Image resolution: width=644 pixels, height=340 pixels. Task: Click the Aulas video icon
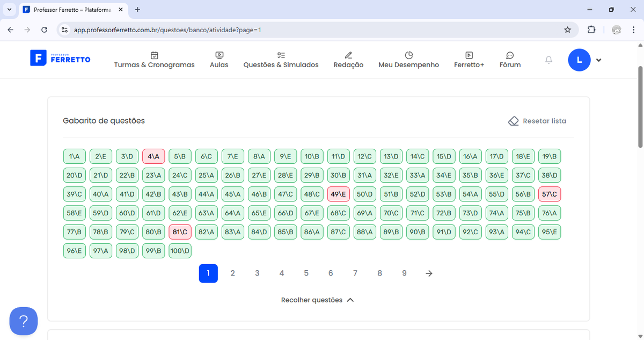point(219,55)
